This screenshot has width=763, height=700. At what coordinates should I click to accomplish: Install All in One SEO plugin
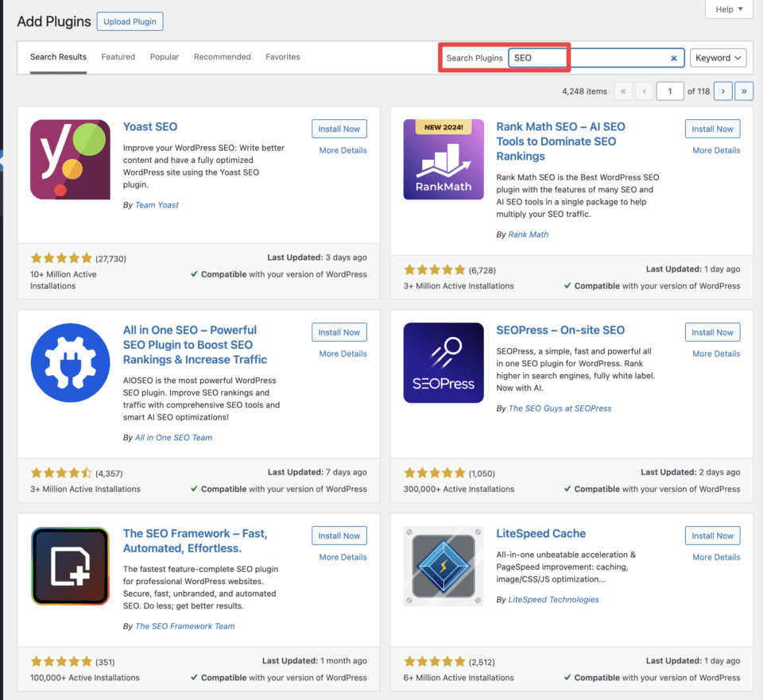tap(339, 332)
